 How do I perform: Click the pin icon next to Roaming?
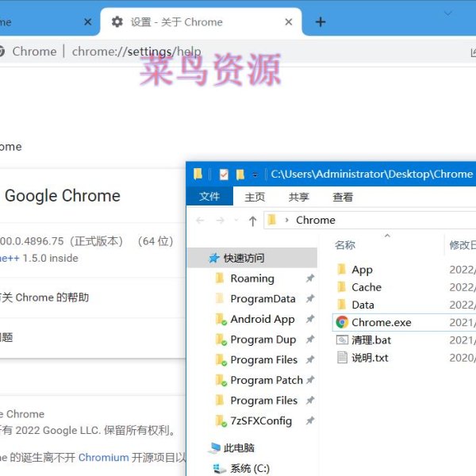tap(310, 278)
